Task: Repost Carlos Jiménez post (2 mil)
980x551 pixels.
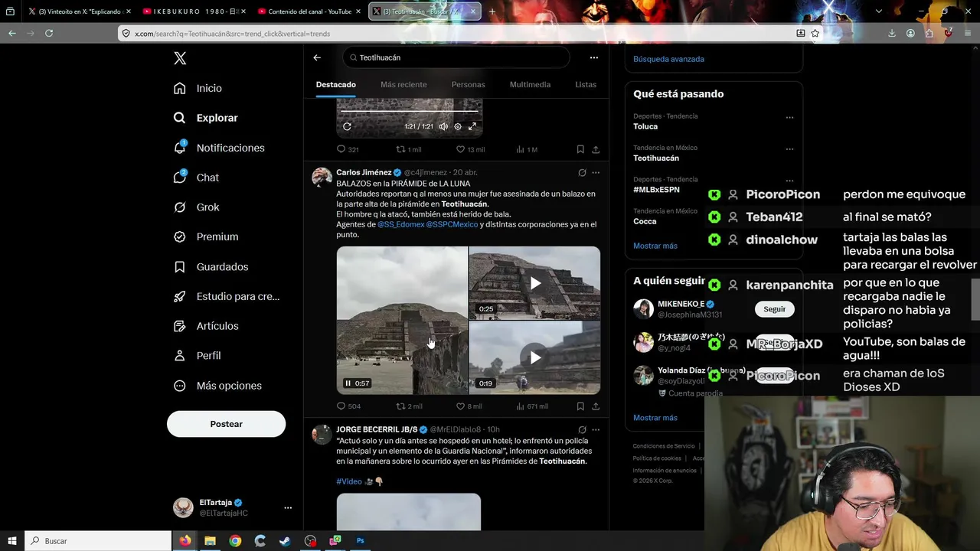Action: pyautogui.click(x=409, y=406)
